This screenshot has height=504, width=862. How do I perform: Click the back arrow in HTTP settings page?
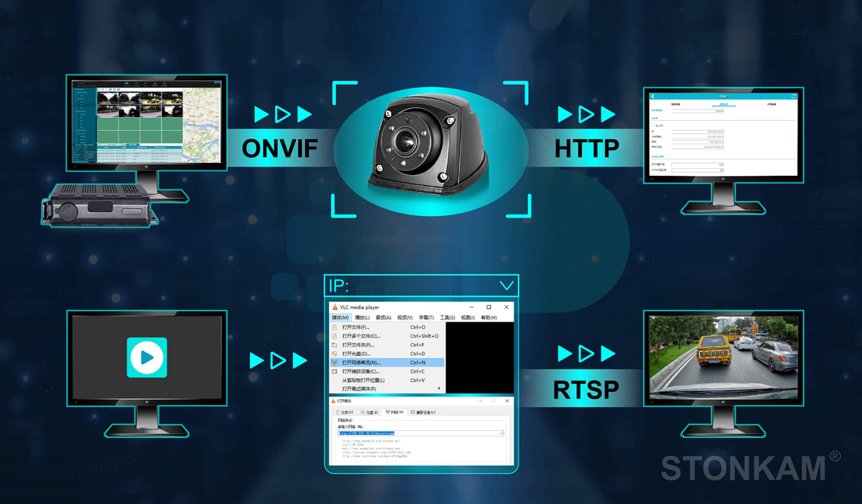tap(653, 96)
